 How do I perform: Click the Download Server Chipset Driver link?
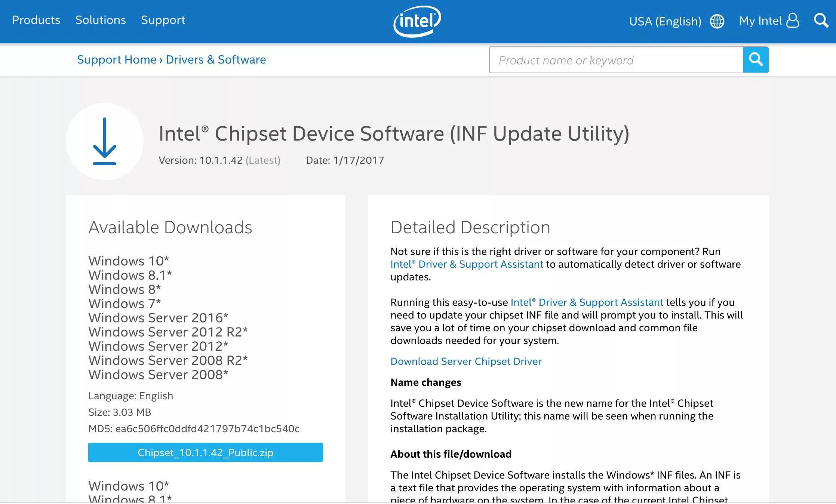[x=466, y=361]
